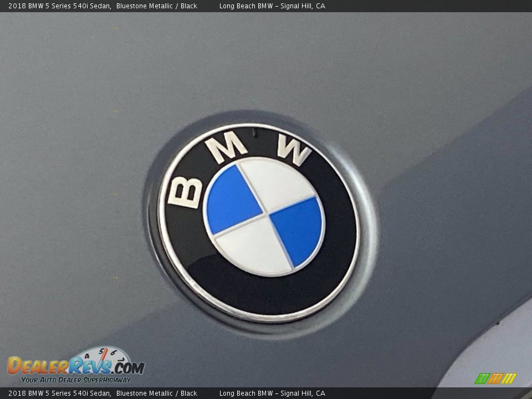Click the '2018 BMW 5 Series 540i Sedan,' bottom caption
The height and width of the screenshot is (399, 532).
60,393
